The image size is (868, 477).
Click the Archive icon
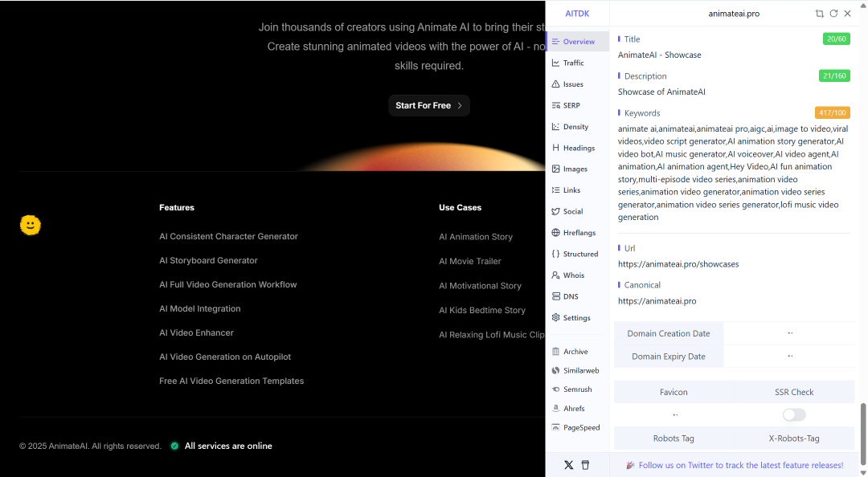pyautogui.click(x=556, y=352)
